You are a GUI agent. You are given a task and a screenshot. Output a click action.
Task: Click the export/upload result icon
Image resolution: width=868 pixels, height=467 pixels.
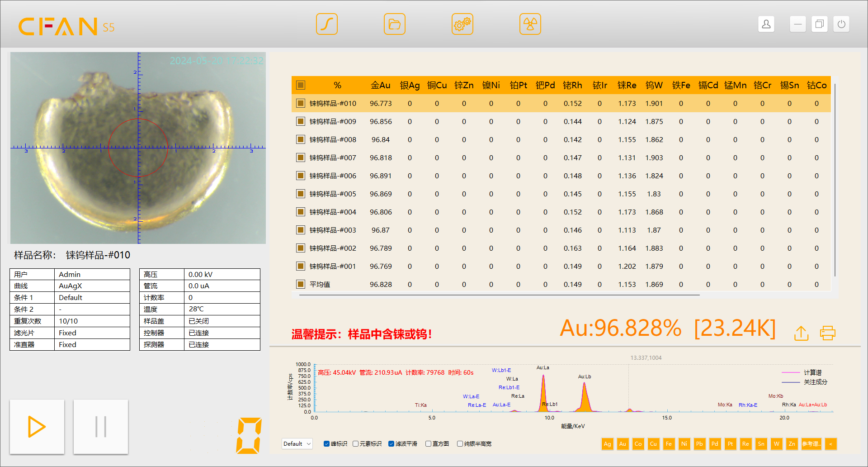[801, 333]
